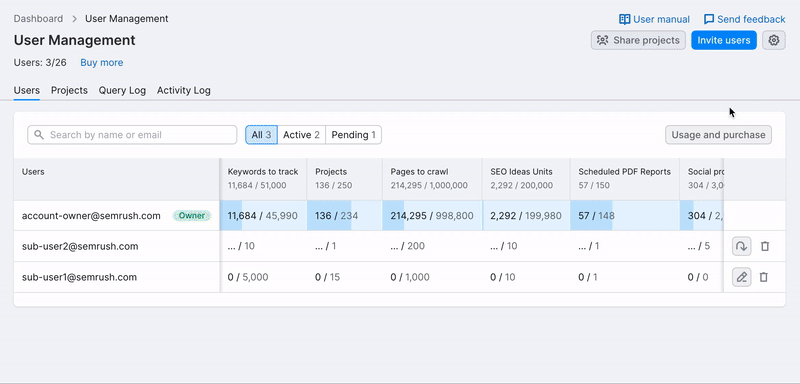
Task: Click sub-user1's 0 / 5,000 keywords cell
Action: click(263, 277)
